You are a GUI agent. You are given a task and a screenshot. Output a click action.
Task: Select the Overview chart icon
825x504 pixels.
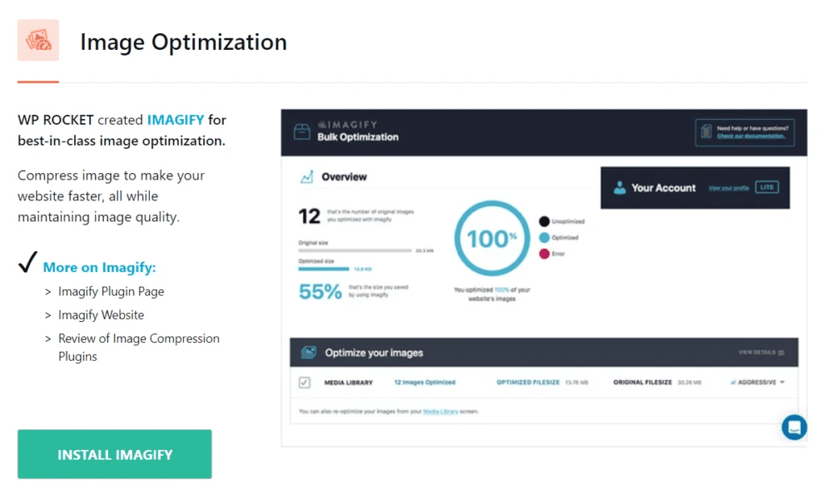[x=305, y=176]
